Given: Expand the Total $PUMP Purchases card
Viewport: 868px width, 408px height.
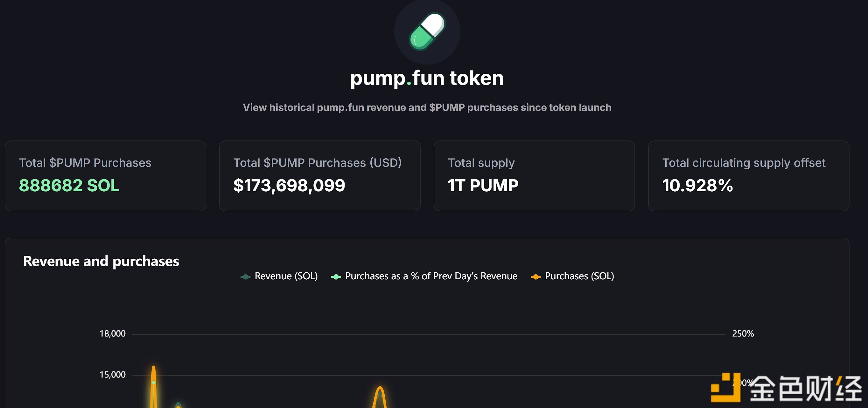Looking at the screenshot, I should click(105, 176).
